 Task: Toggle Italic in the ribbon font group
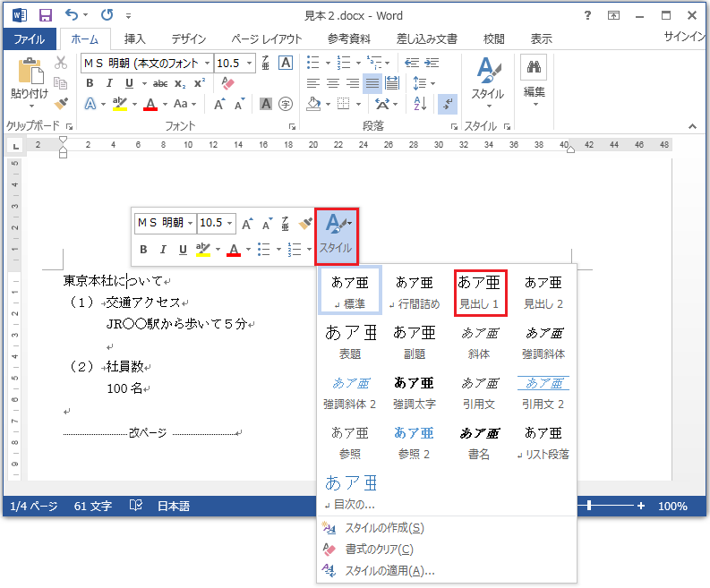pyautogui.click(x=109, y=83)
